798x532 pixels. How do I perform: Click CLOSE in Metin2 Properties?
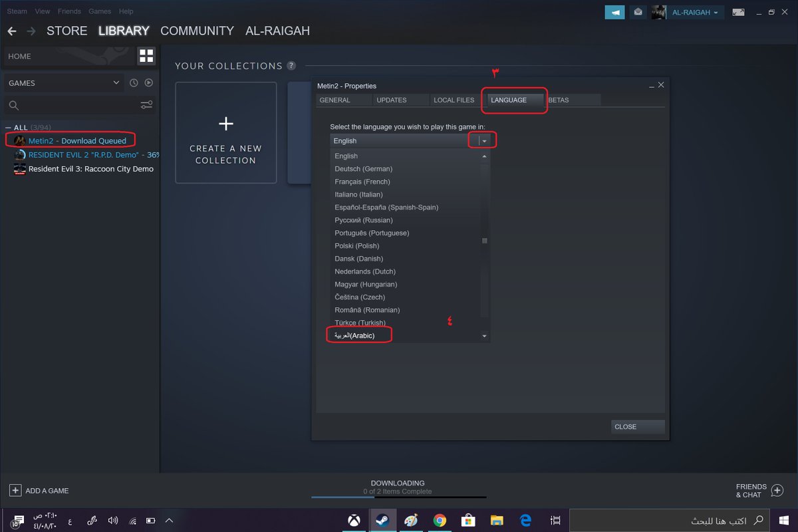pos(638,427)
